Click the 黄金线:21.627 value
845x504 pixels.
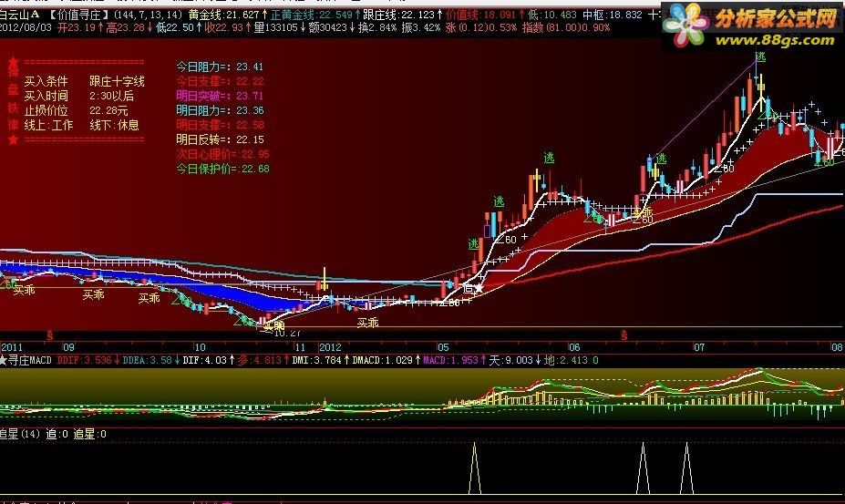coord(223,15)
